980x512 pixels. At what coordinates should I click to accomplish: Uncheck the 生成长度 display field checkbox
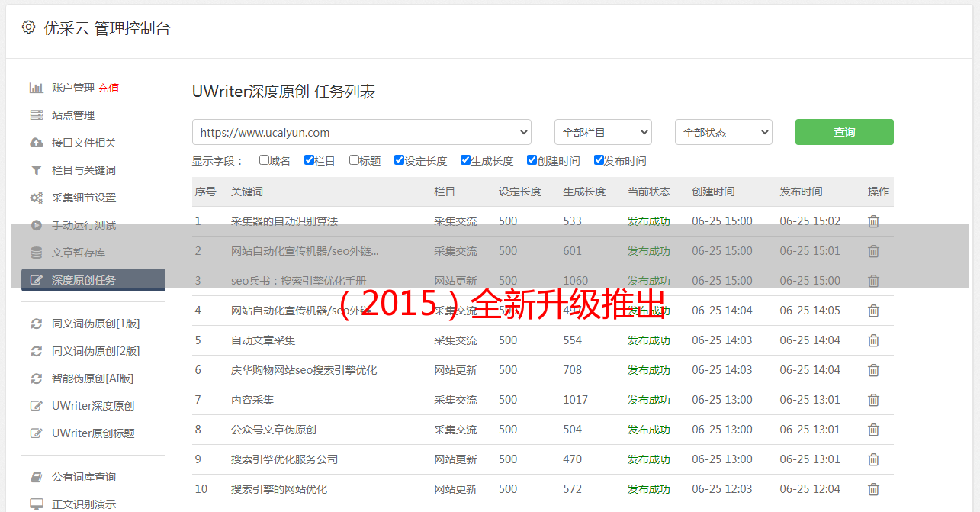(465, 160)
